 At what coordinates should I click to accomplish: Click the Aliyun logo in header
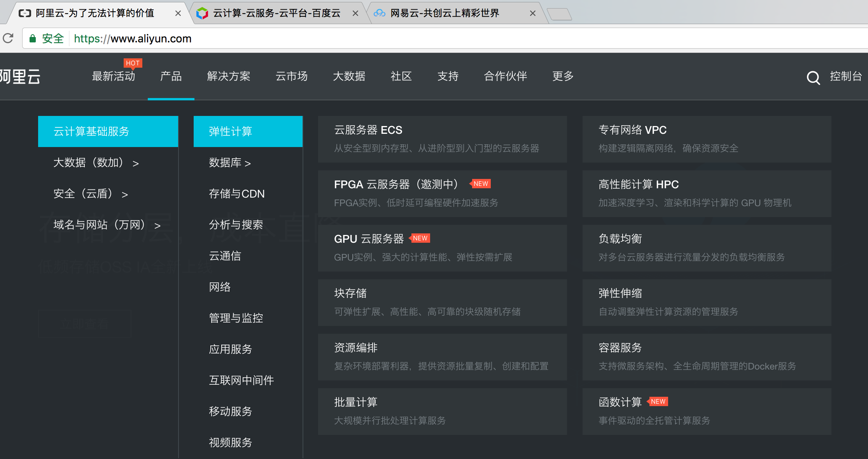click(x=20, y=77)
